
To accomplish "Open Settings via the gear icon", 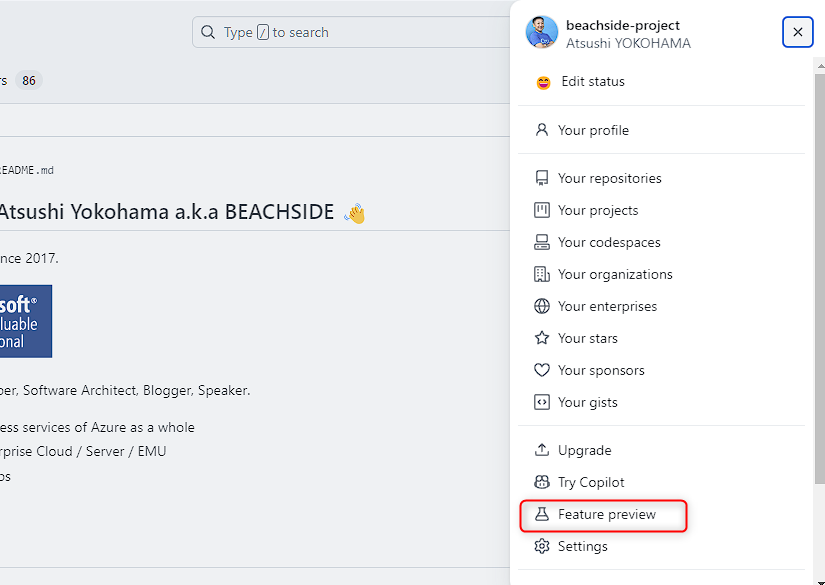I will pyautogui.click(x=541, y=546).
